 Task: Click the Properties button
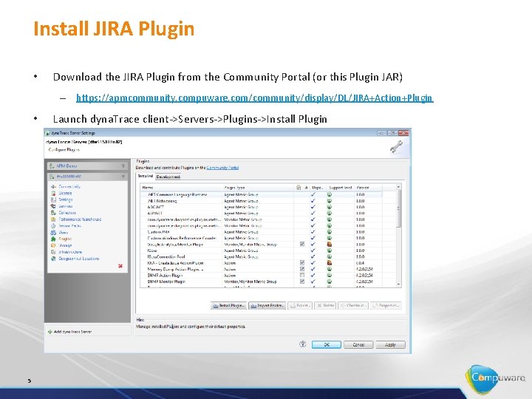[386, 306]
